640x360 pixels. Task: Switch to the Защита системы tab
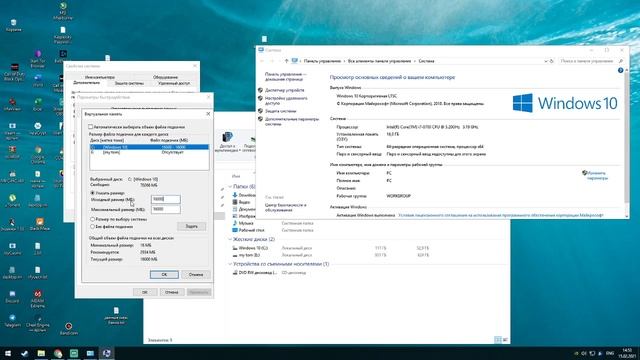coord(129,83)
